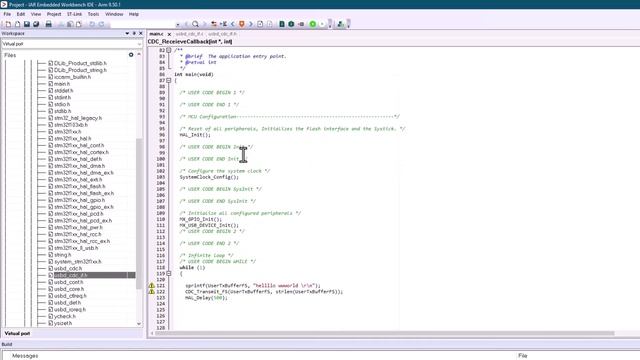Open the View menu
The height and width of the screenshot is (360, 640).
pyautogui.click(x=36, y=14)
